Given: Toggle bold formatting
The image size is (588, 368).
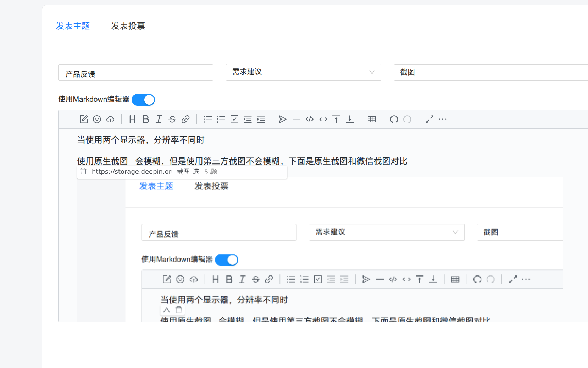Looking at the screenshot, I should [145, 119].
